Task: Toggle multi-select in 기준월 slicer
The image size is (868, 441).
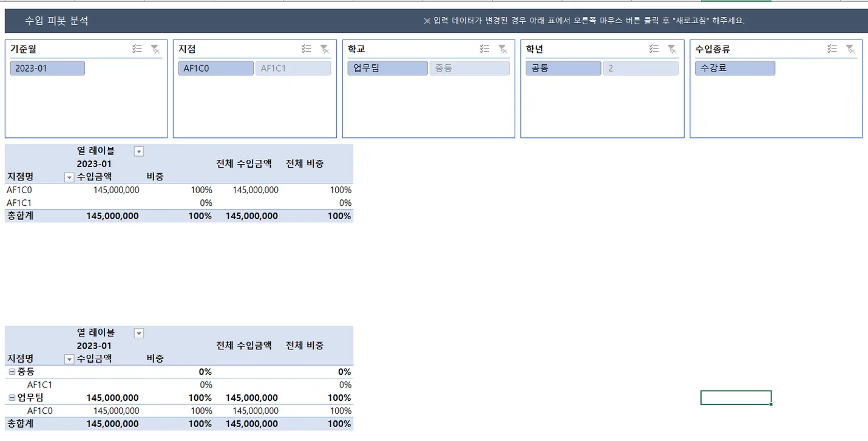Action: coord(137,49)
